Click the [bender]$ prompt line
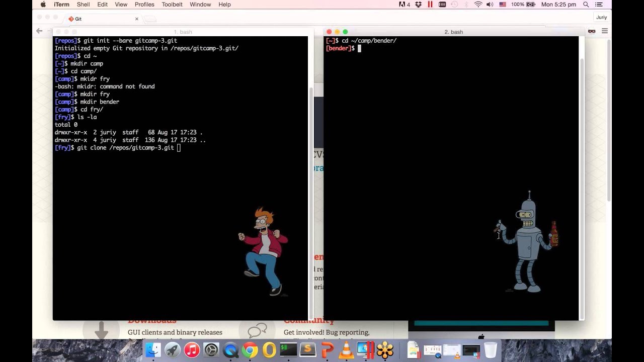Screen dimensions: 644x362 tap(343, 48)
